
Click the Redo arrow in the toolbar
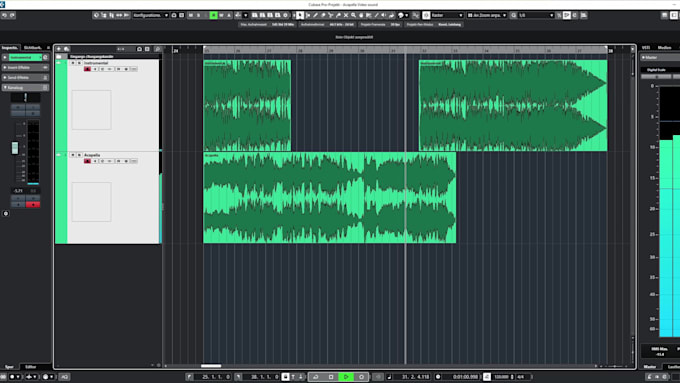[12, 15]
